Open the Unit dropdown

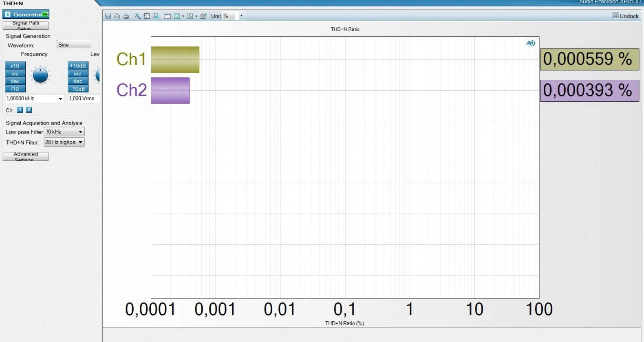pos(241,16)
